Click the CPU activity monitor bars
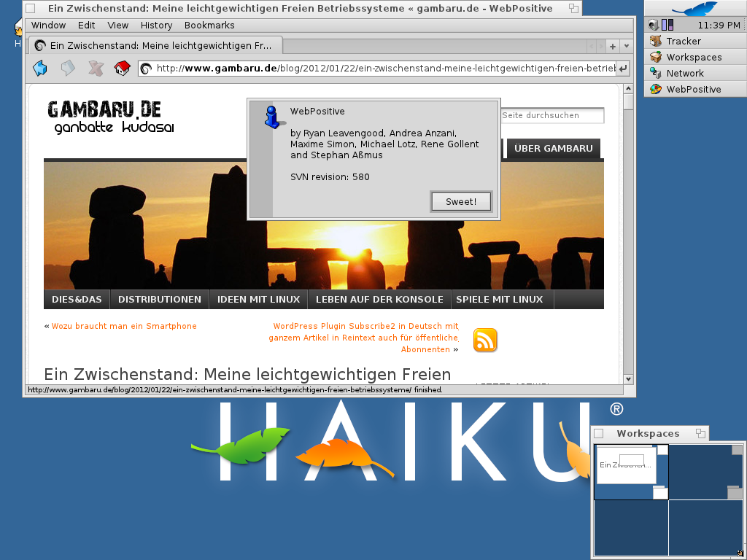The height and width of the screenshot is (560, 747). [x=667, y=25]
